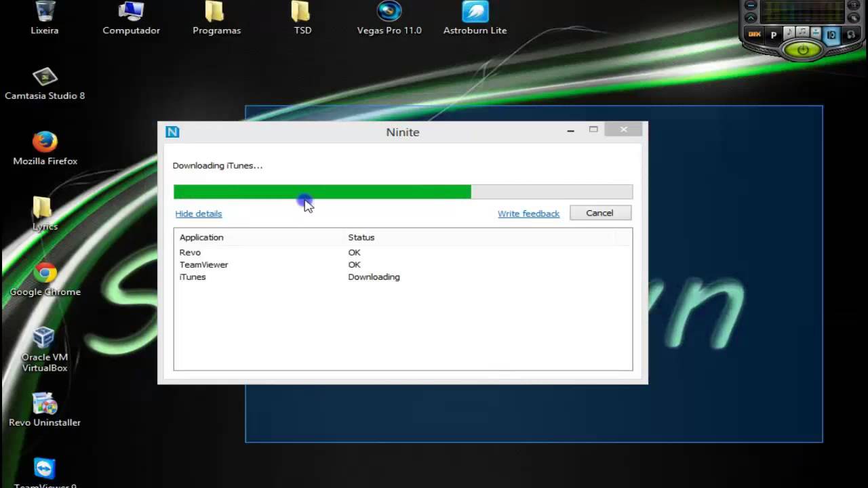
Task: Click the Downloading status for iTunes
Action: pyautogui.click(x=374, y=277)
